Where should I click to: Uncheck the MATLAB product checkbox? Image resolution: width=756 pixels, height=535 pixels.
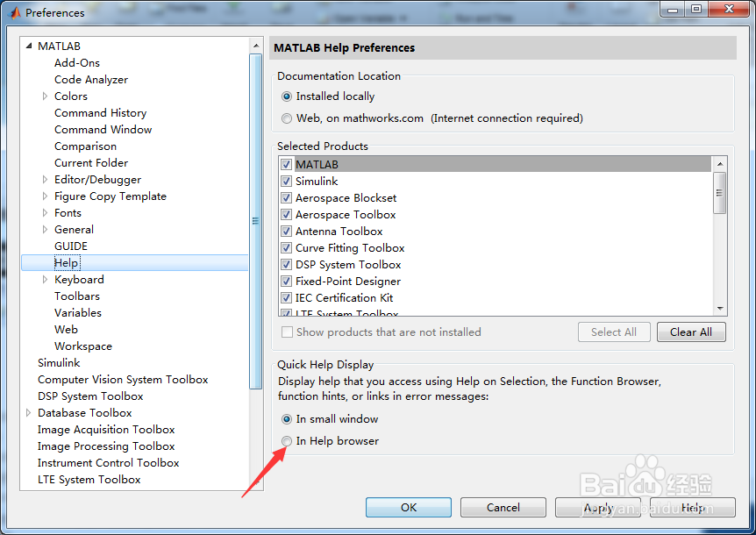(x=287, y=164)
